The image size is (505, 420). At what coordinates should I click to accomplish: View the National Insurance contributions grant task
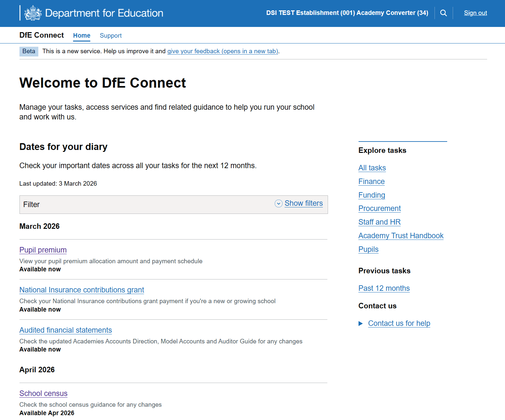coord(82,290)
